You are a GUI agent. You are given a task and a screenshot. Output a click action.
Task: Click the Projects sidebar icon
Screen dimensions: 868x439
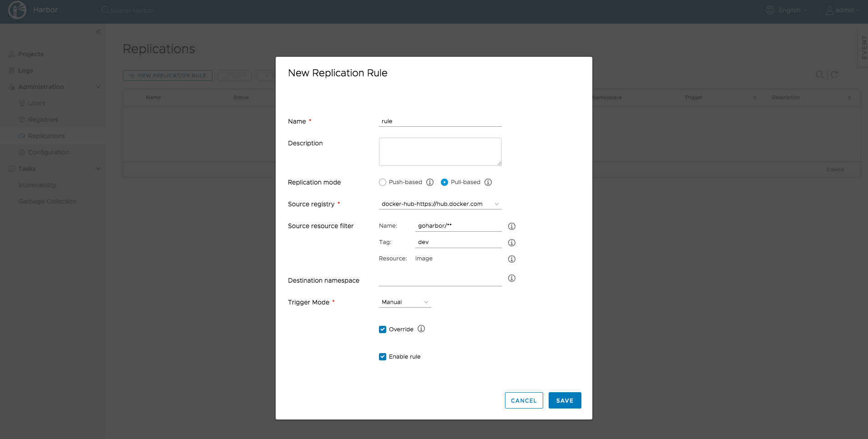12,54
